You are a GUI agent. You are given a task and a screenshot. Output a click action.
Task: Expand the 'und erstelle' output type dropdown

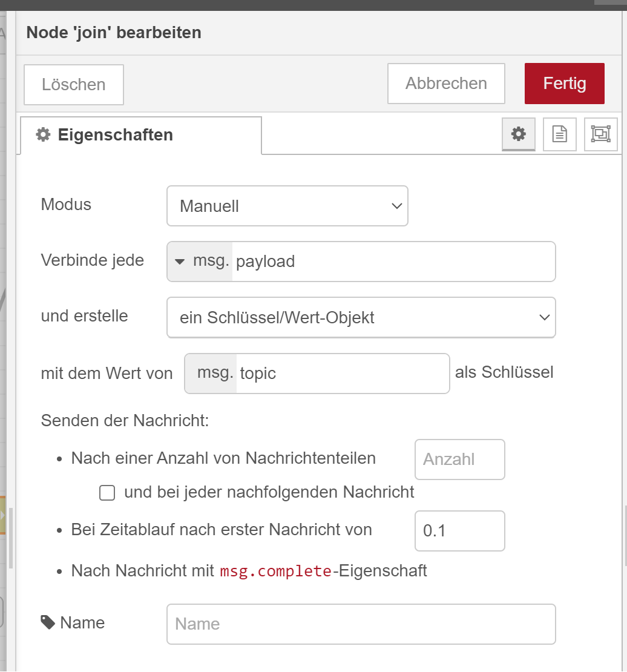click(x=361, y=317)
